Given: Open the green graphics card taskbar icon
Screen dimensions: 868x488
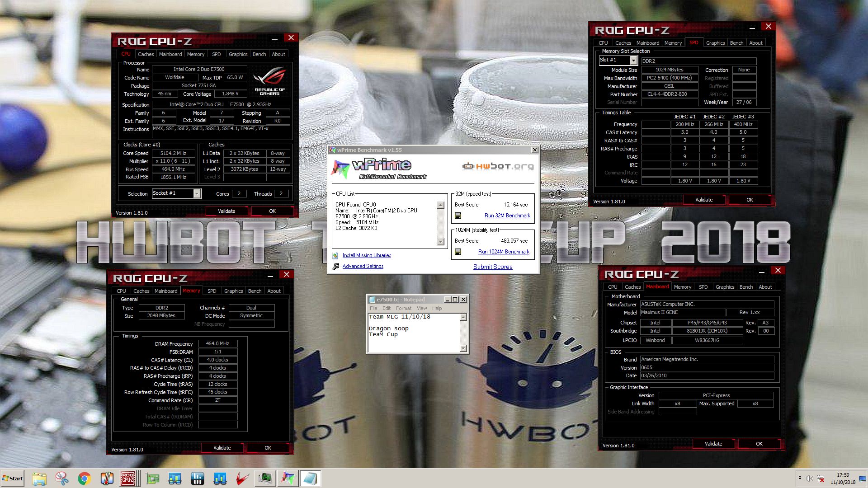Looking at the screenshot, I should coord(153,479).
